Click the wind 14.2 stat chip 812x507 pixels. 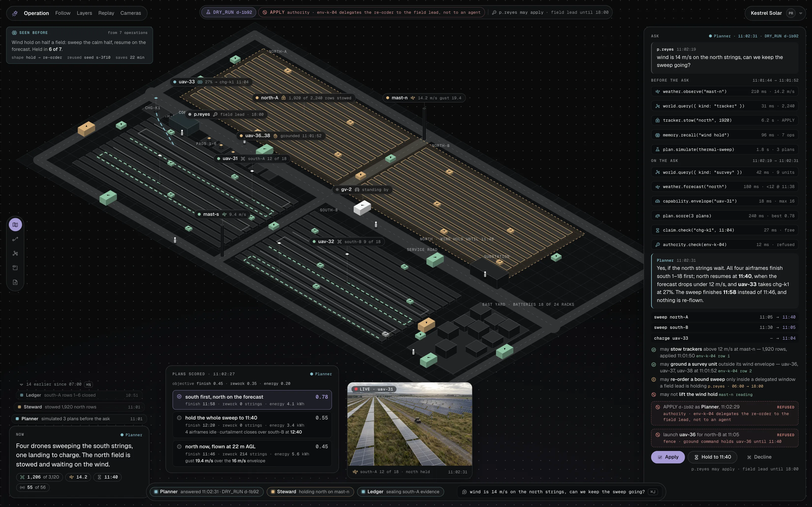point(78,477)
